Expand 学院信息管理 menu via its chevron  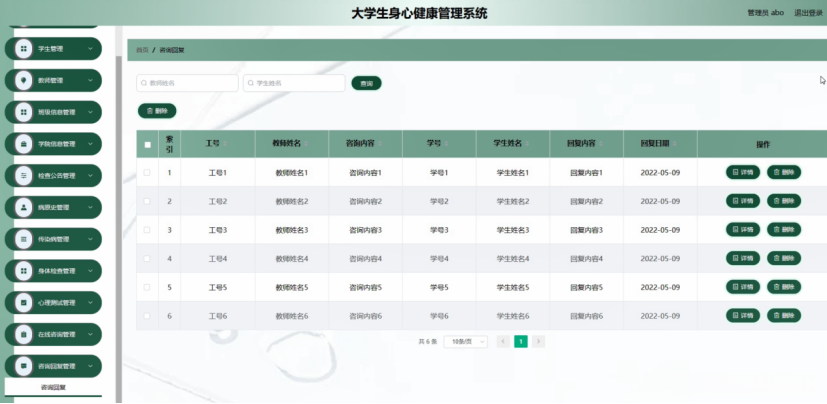coord(90,144)
